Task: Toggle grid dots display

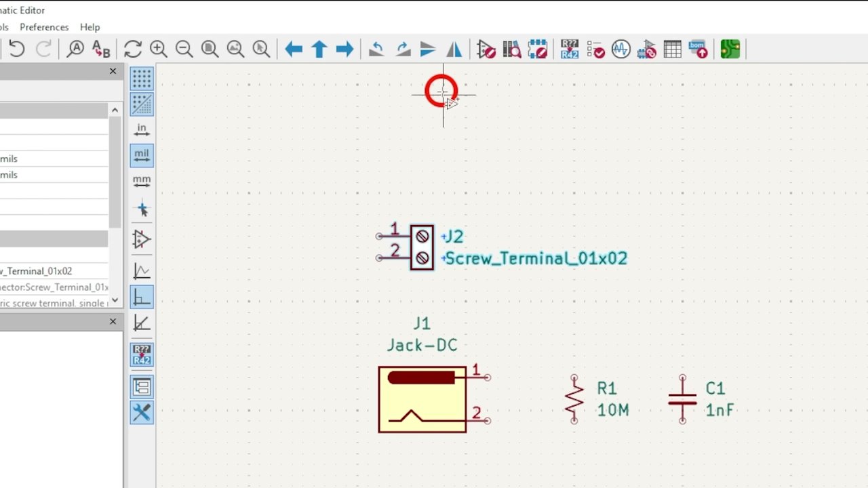Action: (x=142, y=79)
